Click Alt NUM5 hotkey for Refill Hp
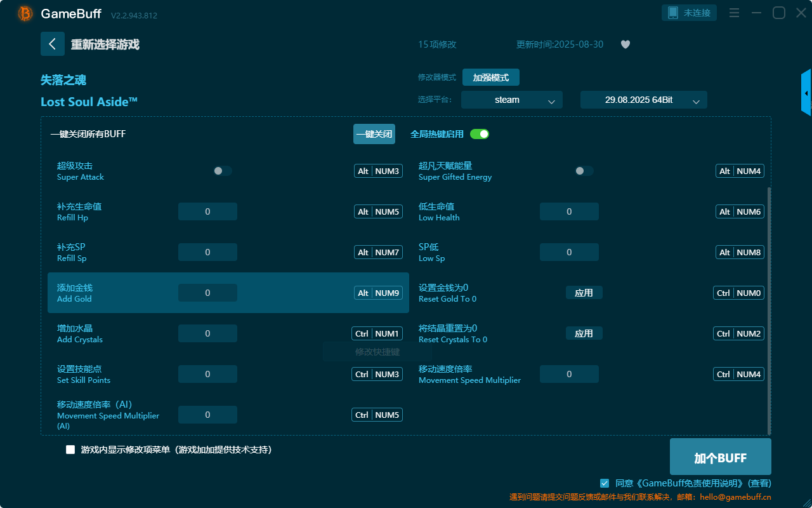Viewport: 812px width, 508px height. point(378,211)
